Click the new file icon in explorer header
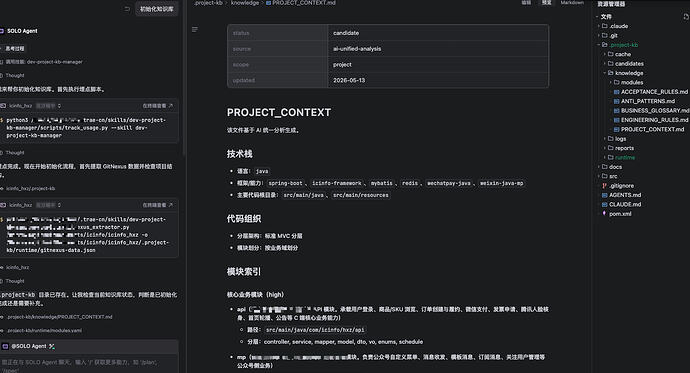 [x=686, y=17]
